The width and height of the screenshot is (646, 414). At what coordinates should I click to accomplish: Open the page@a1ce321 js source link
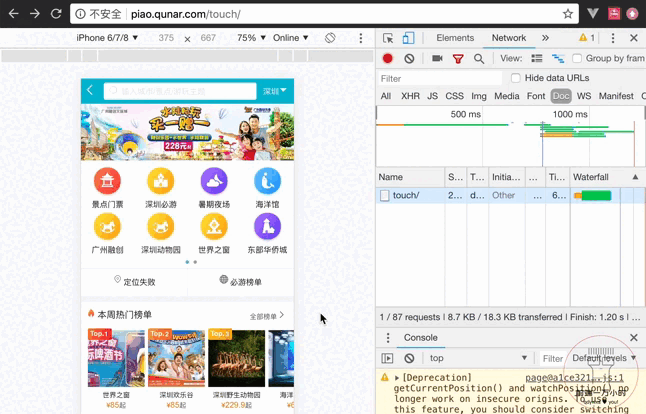click(x=574, y=378)
